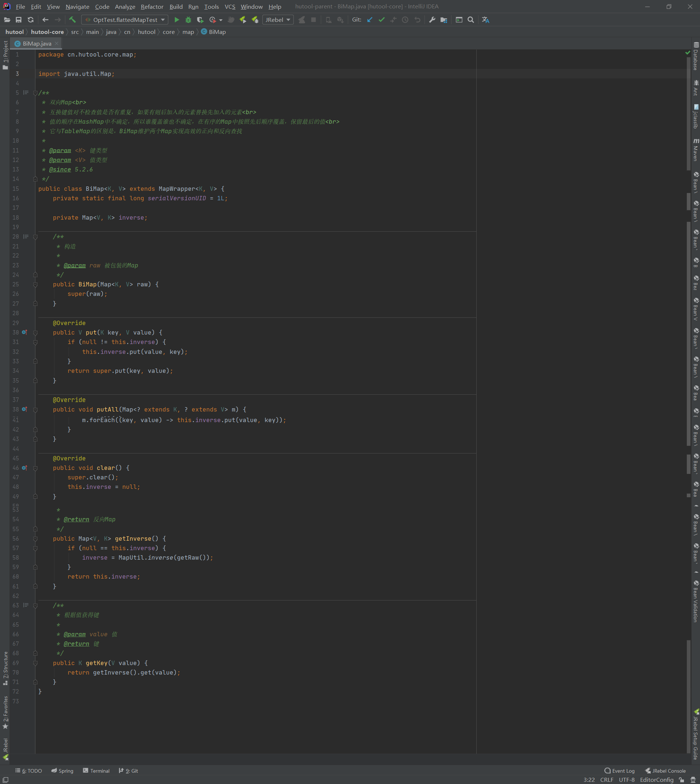Image resolution: width=700 pixels, height=784 pixels.
Task: Click the Run with Profiler icon
Action: pyautogui.click(x=212, y=20)
